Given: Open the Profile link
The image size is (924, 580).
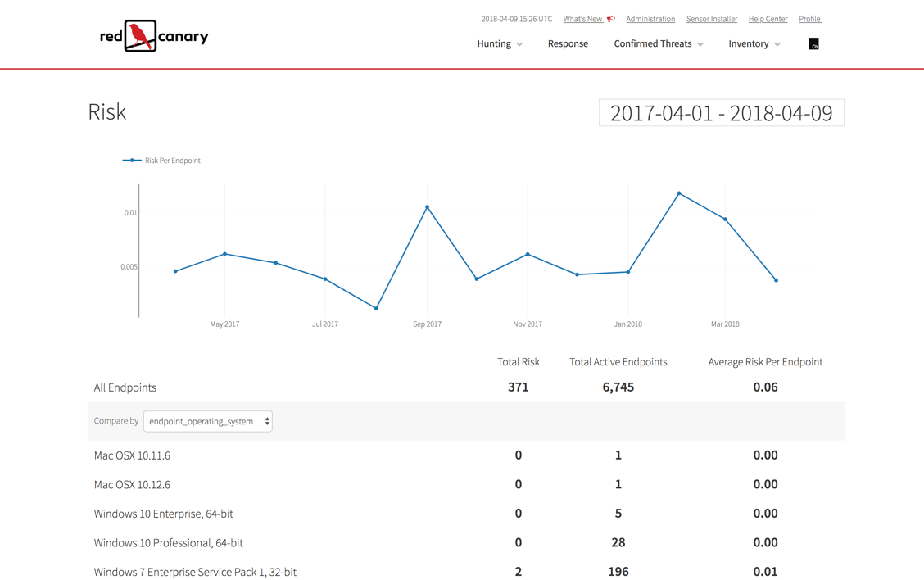Looking at the screenshot, I should click(x=809, y=19).
